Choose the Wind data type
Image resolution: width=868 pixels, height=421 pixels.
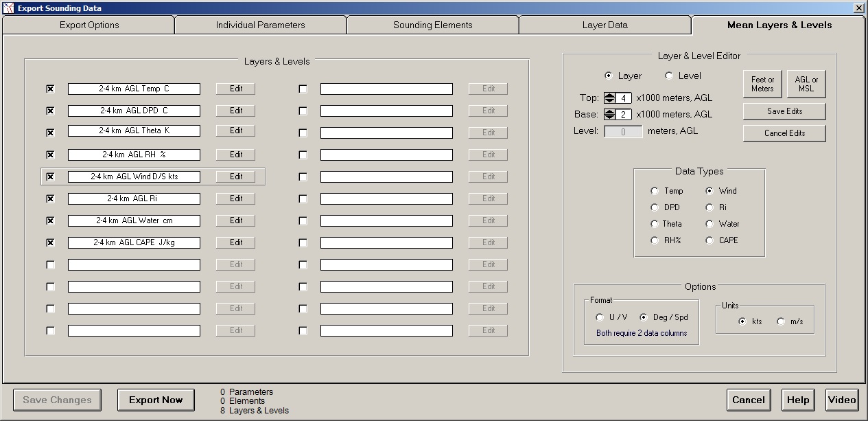(709, 191)
